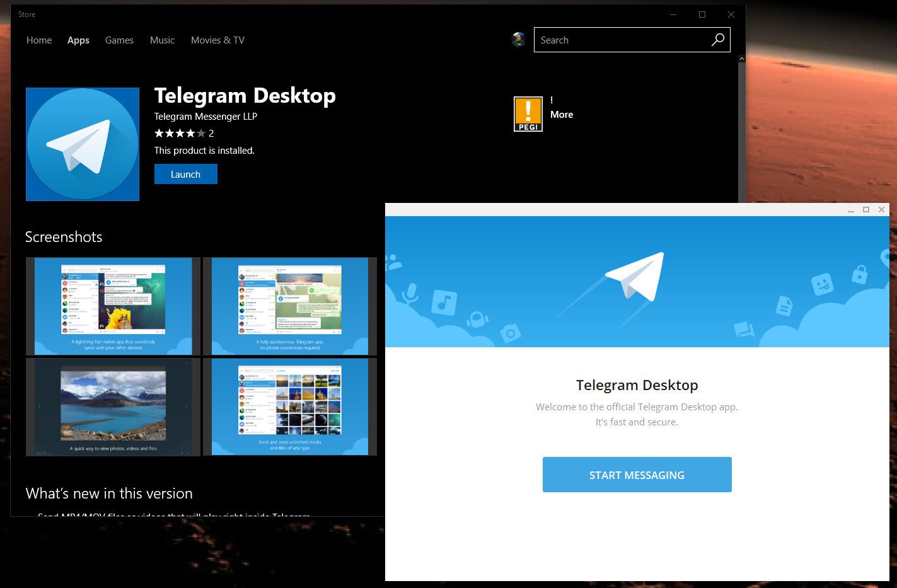Click the 'Telegram Desktop' title in Store
The width and height of the screenshot is (897, 588).
(x=245, y=96)
